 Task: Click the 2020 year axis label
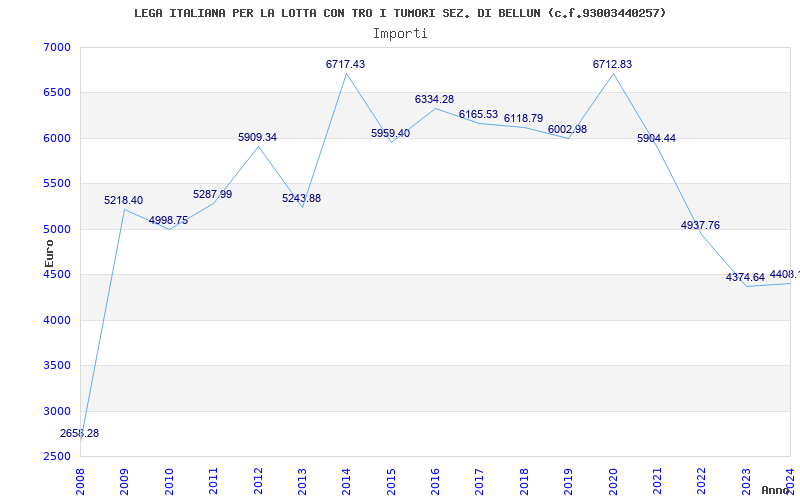pos(613,481)
